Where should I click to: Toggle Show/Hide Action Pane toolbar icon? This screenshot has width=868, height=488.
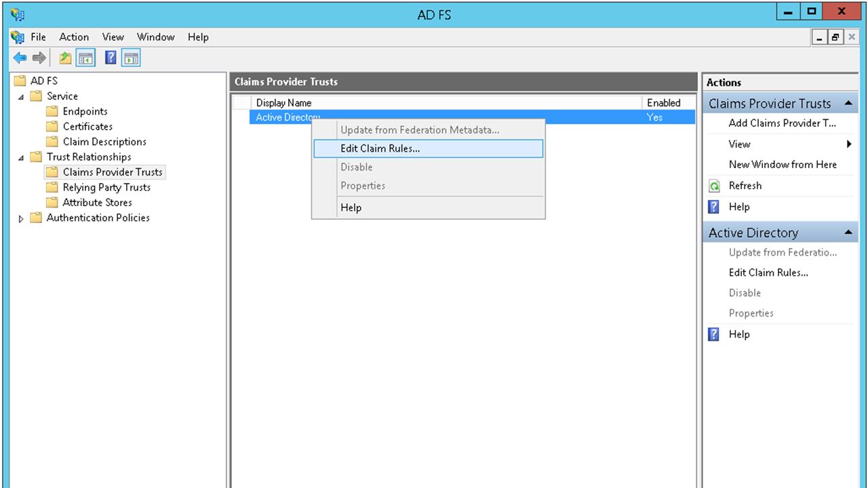(x=131, y=58)
